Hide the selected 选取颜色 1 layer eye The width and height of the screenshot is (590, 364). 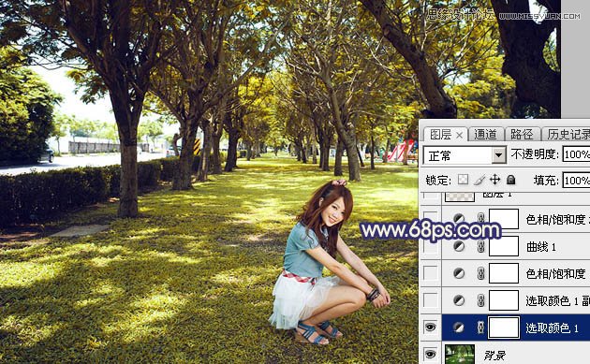(x=430, y=328)
